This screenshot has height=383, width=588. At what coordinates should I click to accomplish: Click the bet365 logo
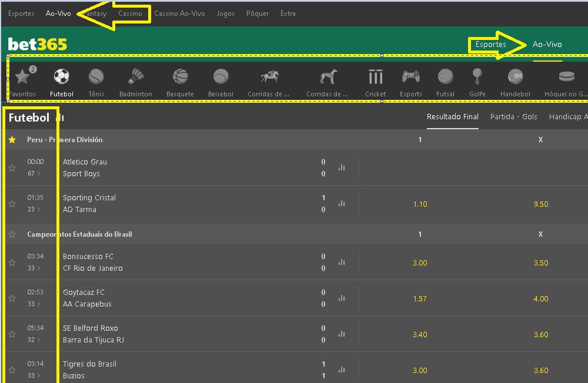(38, 44)
